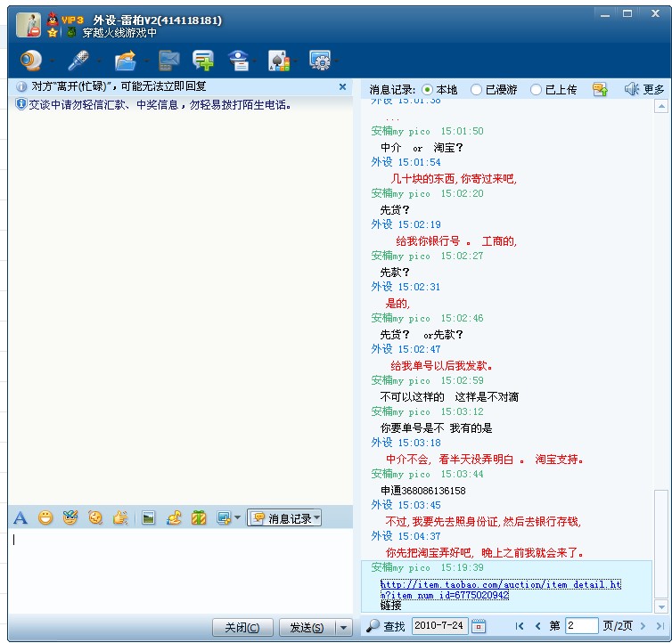Screen dimensions: 672x643
Task: Start a video call with webcam icon
Action: coord(31,60)
